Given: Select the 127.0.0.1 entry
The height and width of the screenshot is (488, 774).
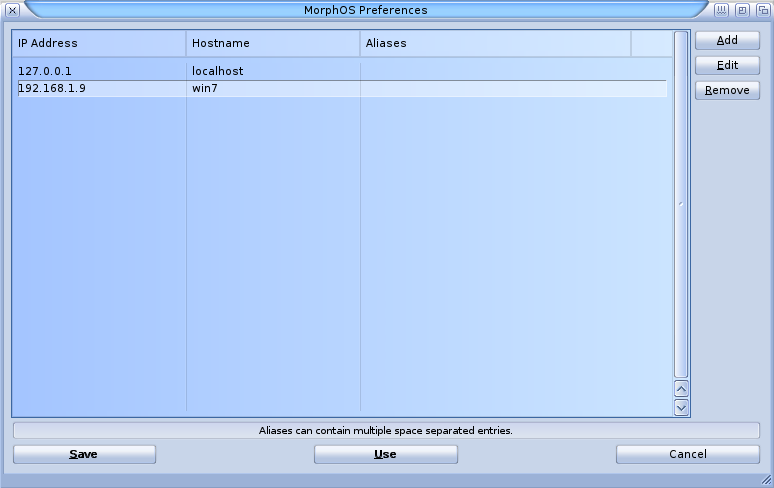Looking at the screenshot, I should pos(342,71).
